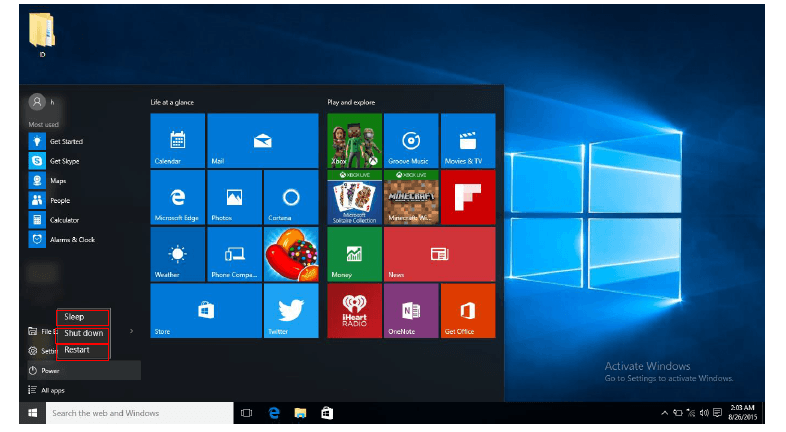Select Sleep from the power menu

(82, 317)
